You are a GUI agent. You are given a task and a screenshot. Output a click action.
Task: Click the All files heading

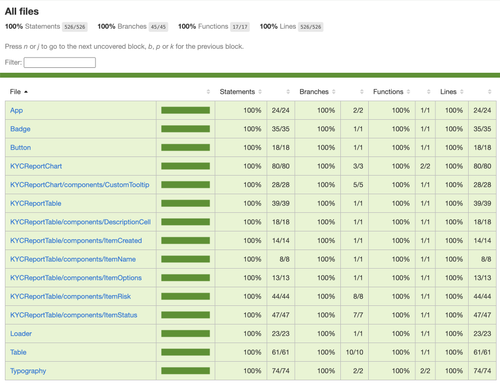pyautogui.click(x=22, y=11)
